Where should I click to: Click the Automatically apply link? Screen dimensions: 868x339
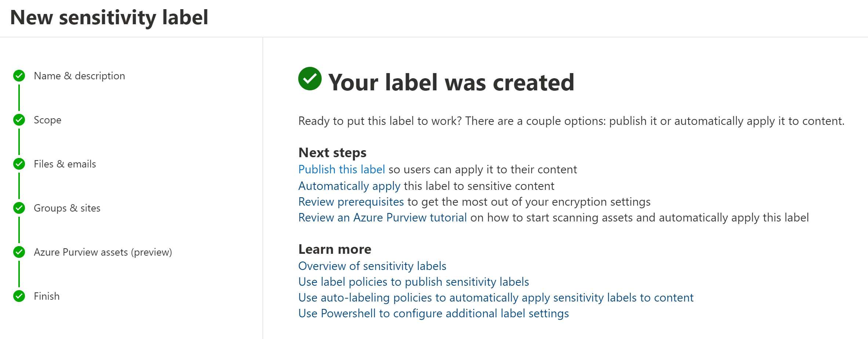[x=349, y=186]
